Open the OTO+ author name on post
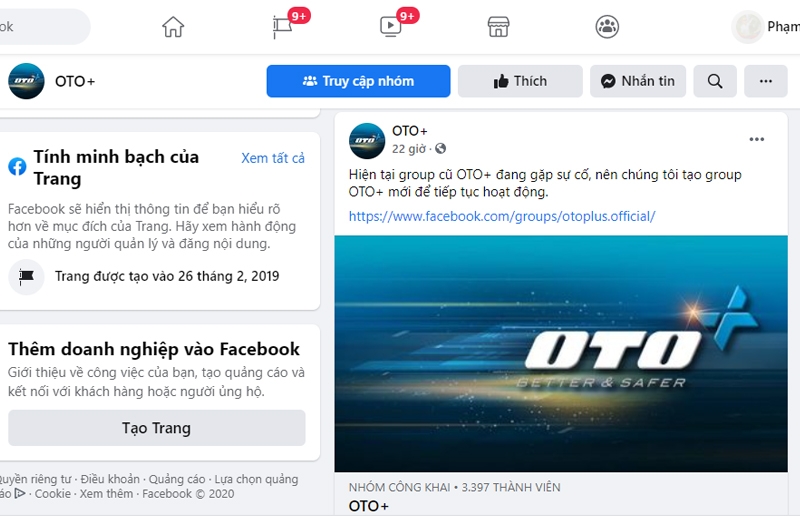This screenshot has height=516, width=800. (410, 131)
